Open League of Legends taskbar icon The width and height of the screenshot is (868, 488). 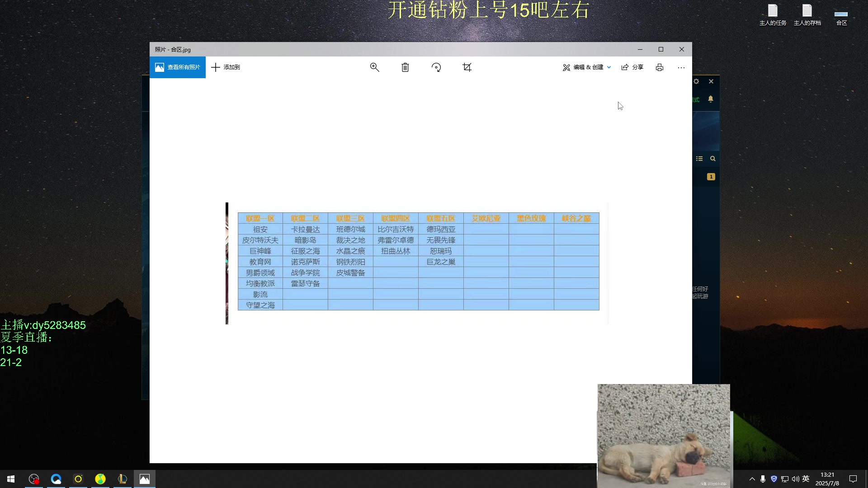pyautogui.click(x=123, y=479)
